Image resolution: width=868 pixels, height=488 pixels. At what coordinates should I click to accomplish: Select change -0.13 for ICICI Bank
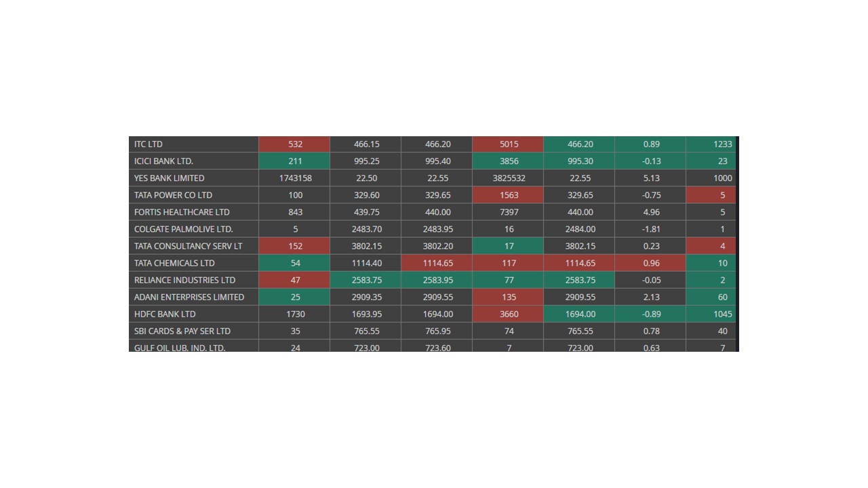[650, 161]
